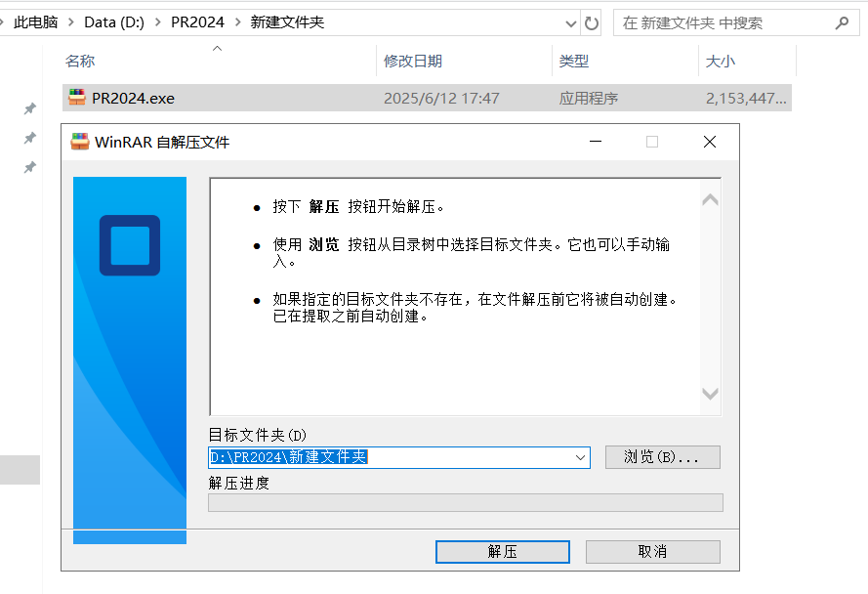
Task: Click the 2025/6/12 17:47 date cell
Action: [441, 98]
